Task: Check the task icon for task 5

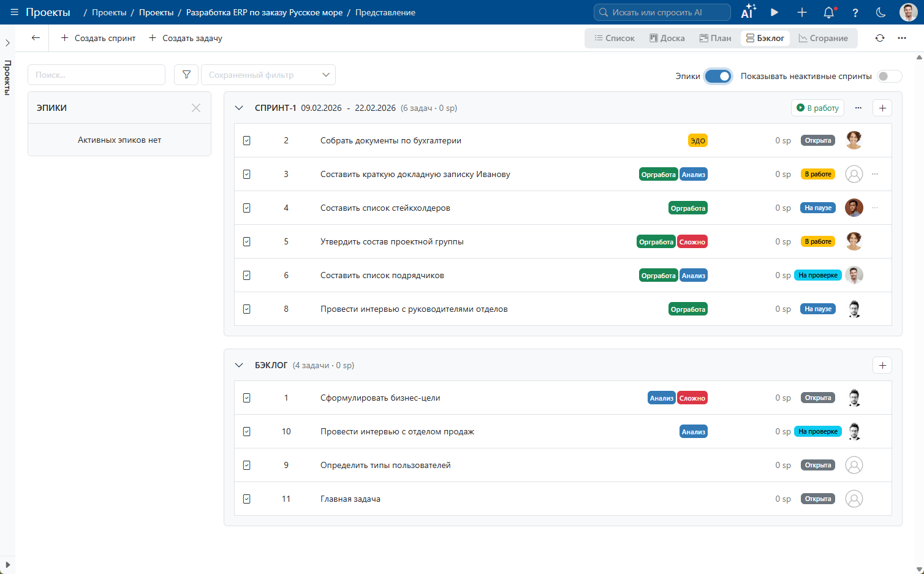Action: [x=246, y=241]
